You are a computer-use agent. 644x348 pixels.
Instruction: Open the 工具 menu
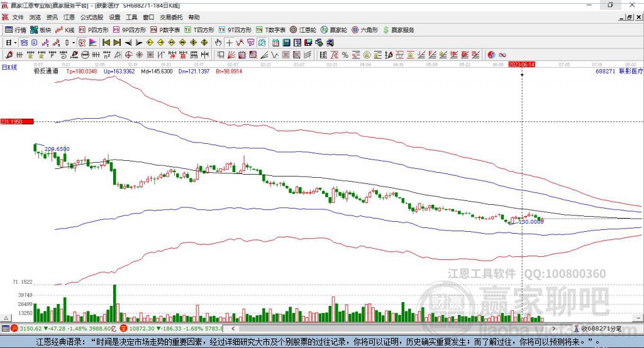[x=131, y=17]
